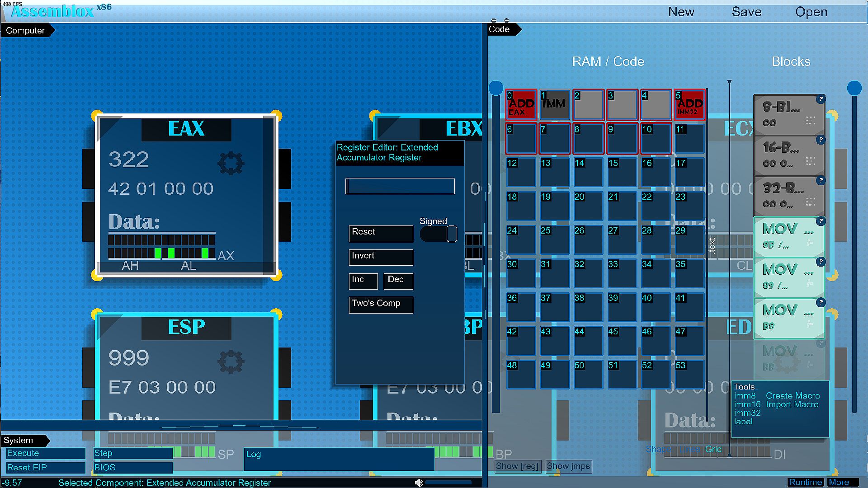868x488 pixels.
Task: Select the IMM block in cell 1
Action: [554, 105]
